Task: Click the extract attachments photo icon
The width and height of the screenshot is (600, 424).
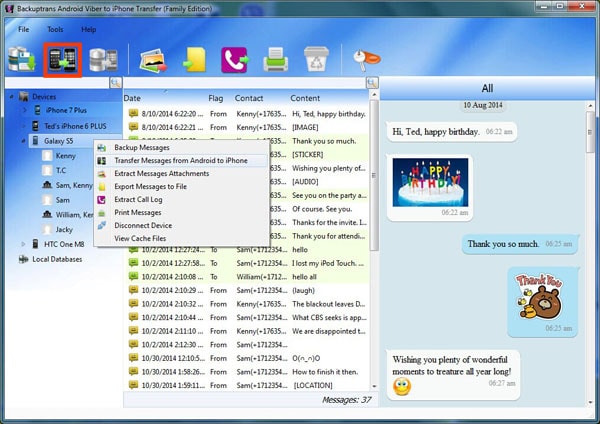Action: (x=152, y=60)
